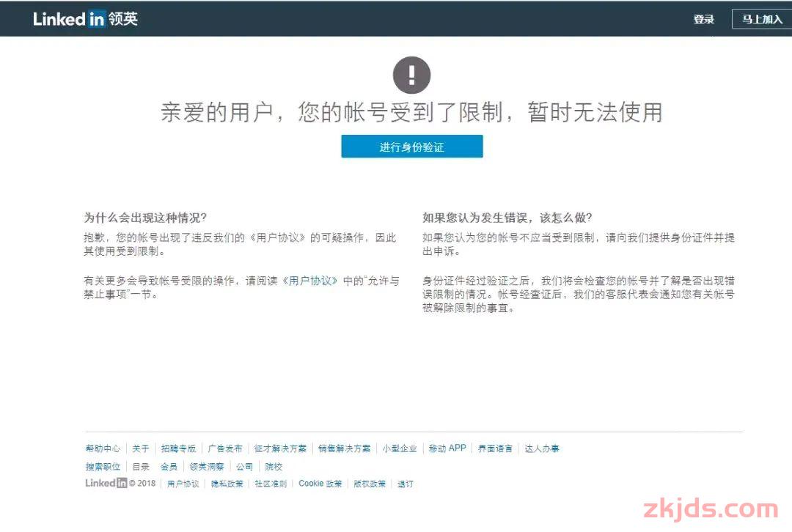Click the 进行身份验证 blue button
792x532 pixels.
[x=412, y=146]
